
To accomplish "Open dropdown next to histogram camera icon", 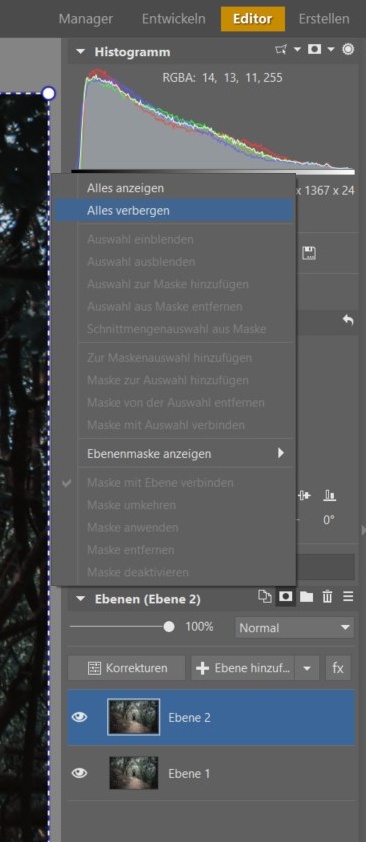I will click(x=331, y=50).
